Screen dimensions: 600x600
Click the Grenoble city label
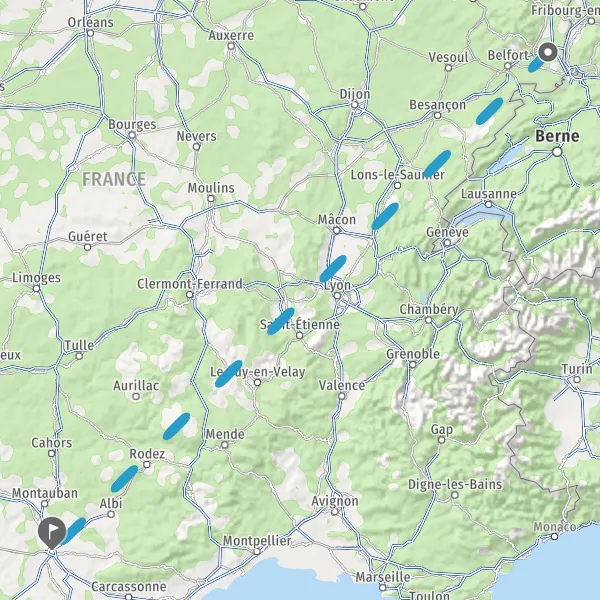tap(413, 354)
